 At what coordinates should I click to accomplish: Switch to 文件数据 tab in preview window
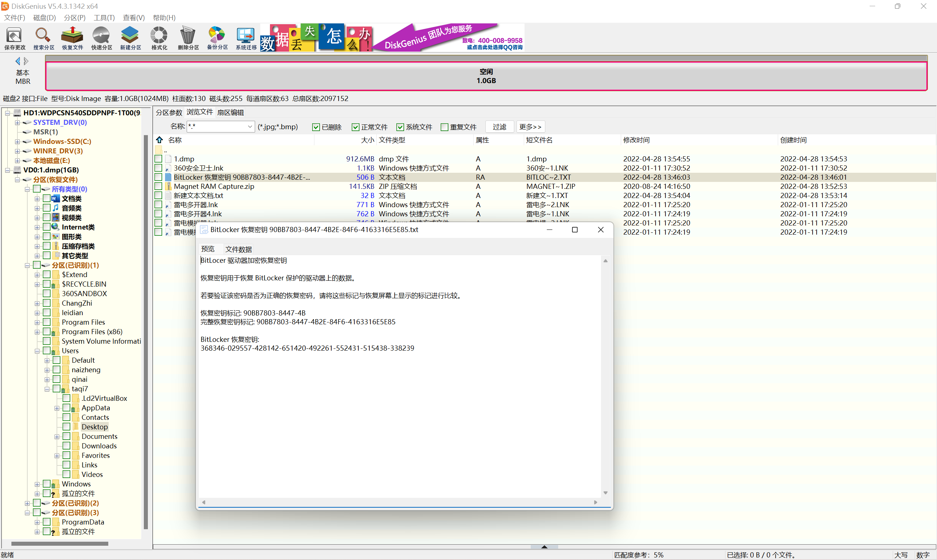(238, 249)
